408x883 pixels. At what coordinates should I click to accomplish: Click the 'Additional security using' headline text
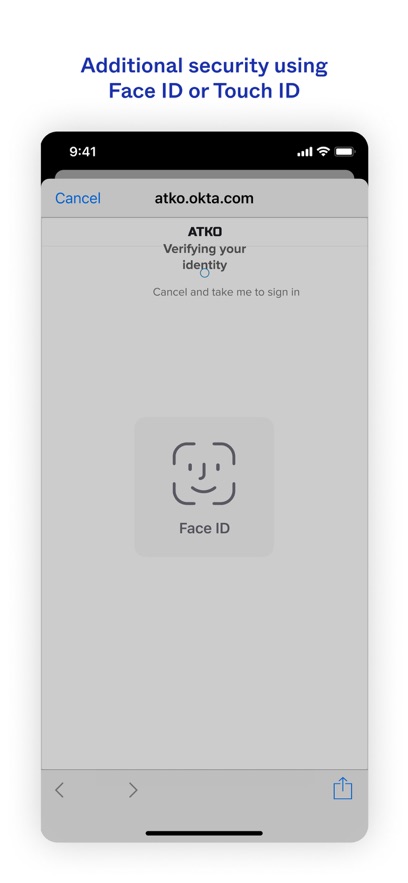pos(204,66)
